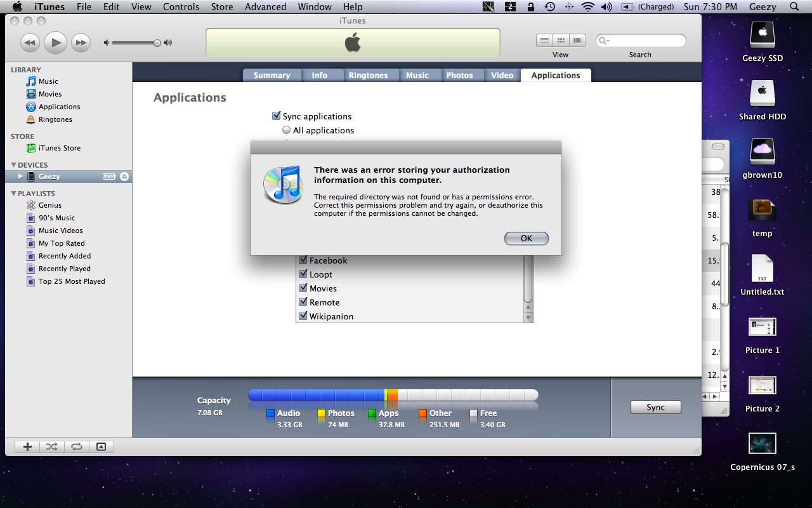
Task: Select the gbrown10 iDisk desktop icon
Action: (x=763, y=159)
